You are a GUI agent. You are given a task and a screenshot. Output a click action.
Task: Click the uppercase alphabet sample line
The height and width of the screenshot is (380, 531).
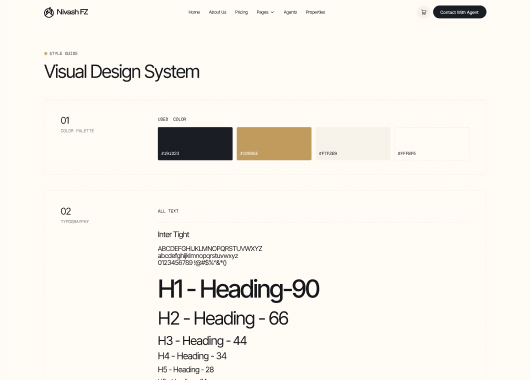[210, 249]
